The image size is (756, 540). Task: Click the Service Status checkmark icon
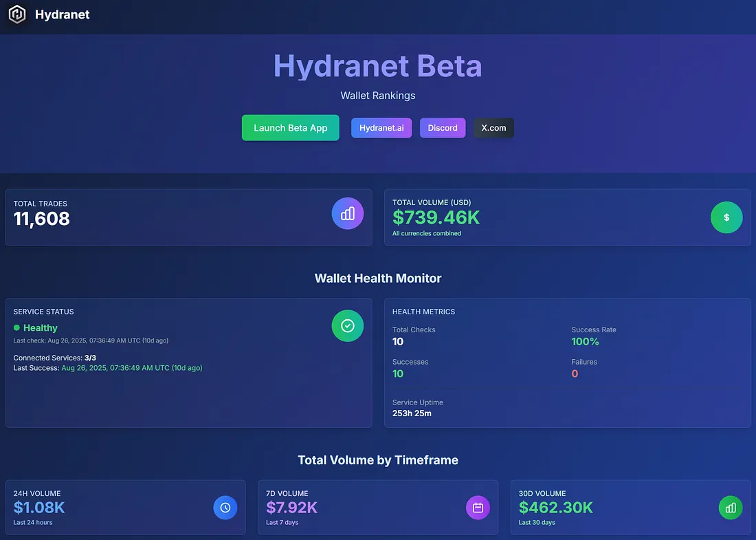(x=347, y=326)
